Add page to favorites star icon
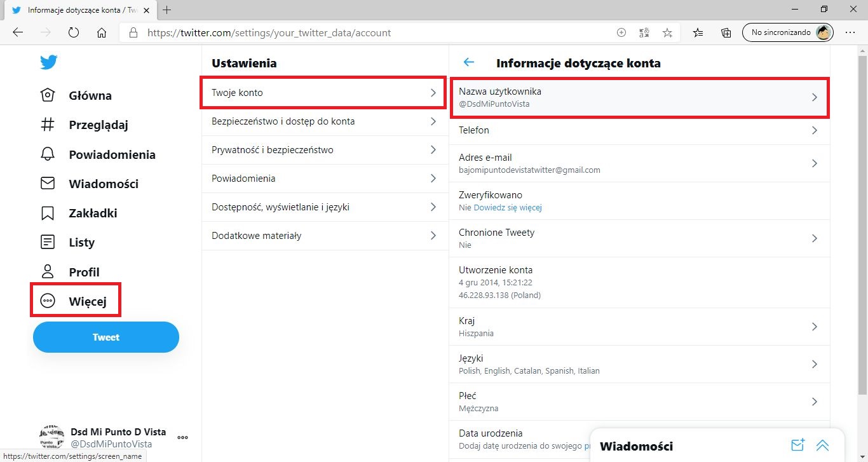This screenshot has width=868, height=462. pos(667,32)
